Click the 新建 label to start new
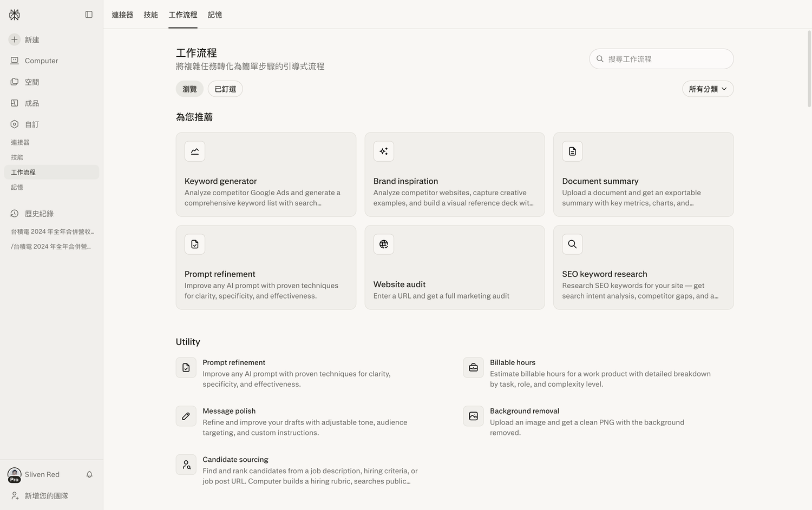 pyautogui.click(x=32, y=39)
